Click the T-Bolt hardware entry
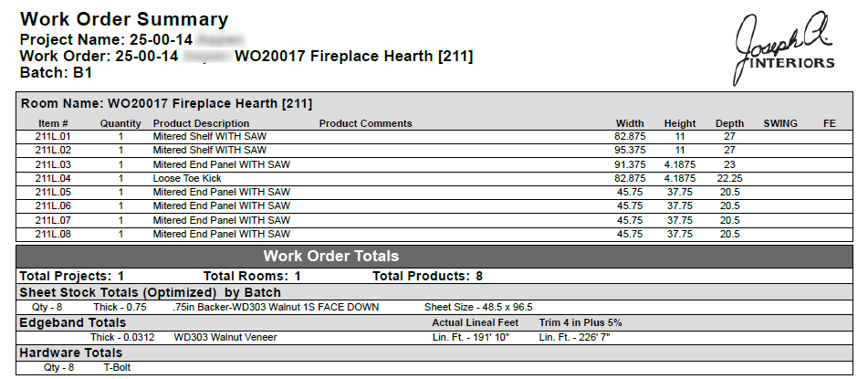Screen dimensions: 868x379 click(x=118, y=367)
